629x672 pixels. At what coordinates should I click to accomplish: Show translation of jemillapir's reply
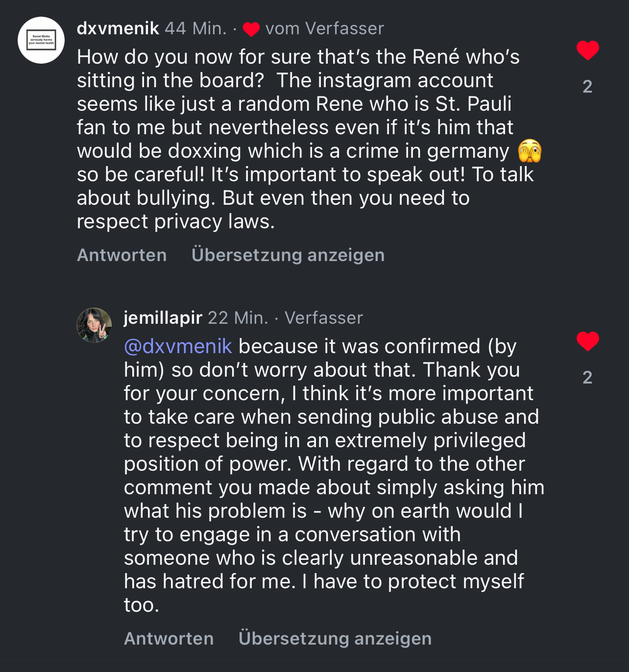(335, 639)
